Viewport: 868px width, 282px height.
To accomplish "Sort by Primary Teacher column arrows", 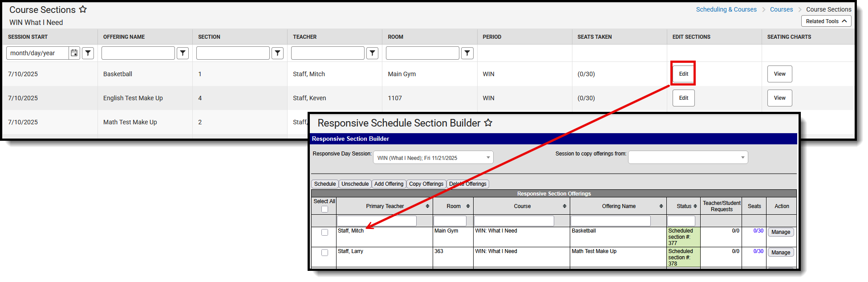I will (427, 206).
